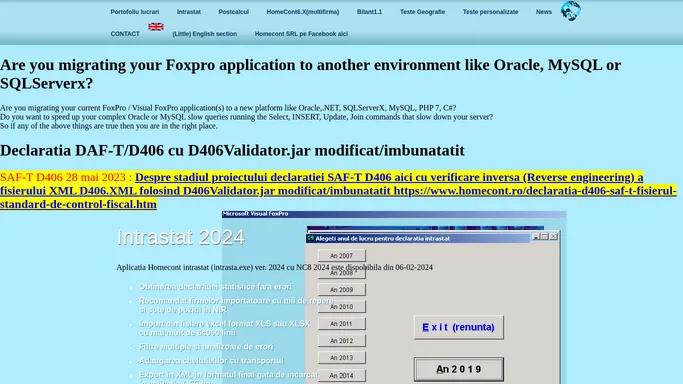Select the Bilant1.1 menu item

[x=369, y=12]
